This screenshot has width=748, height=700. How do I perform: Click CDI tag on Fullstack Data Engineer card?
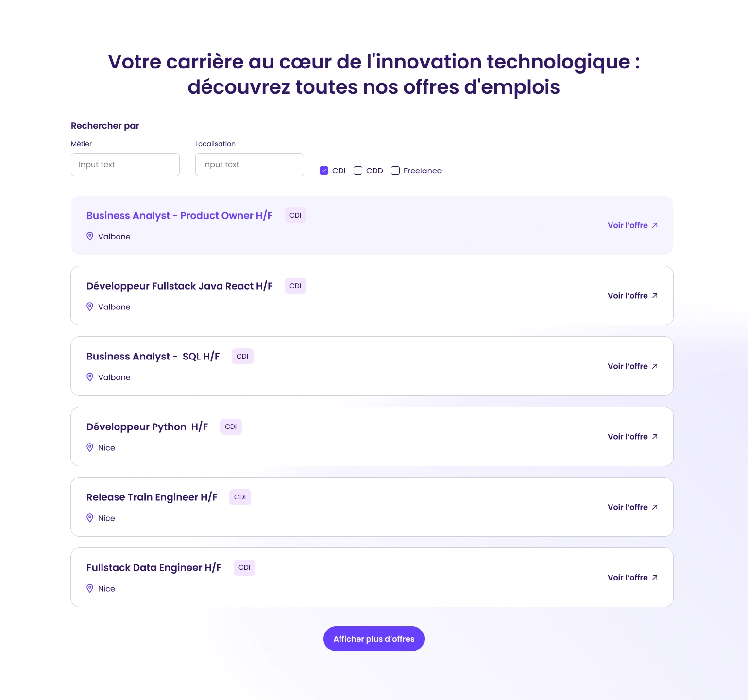click(244, 567)
